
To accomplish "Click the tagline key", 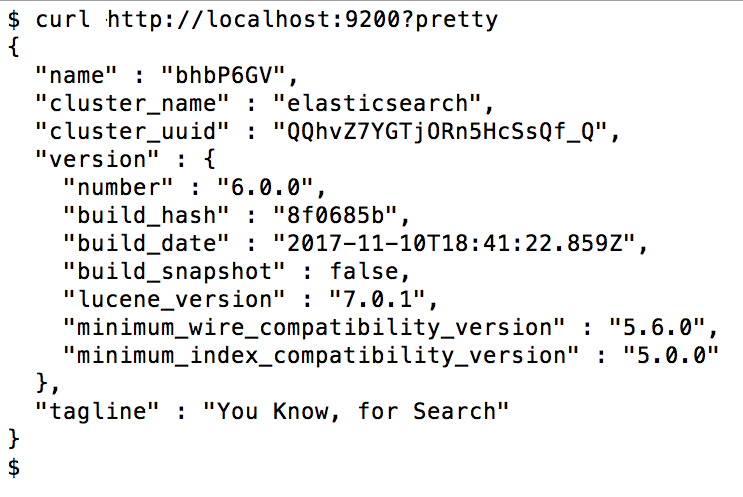I will coord(97,411).
